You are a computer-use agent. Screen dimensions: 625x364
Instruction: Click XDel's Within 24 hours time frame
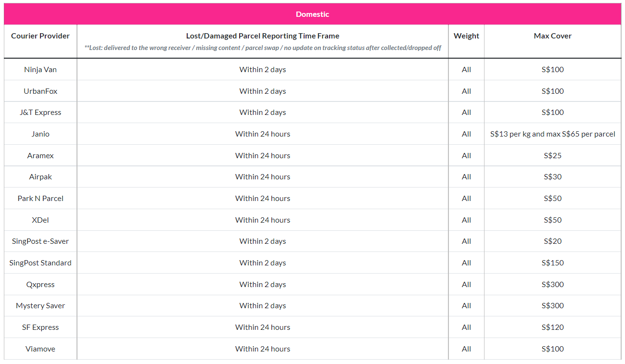(263, 220)
